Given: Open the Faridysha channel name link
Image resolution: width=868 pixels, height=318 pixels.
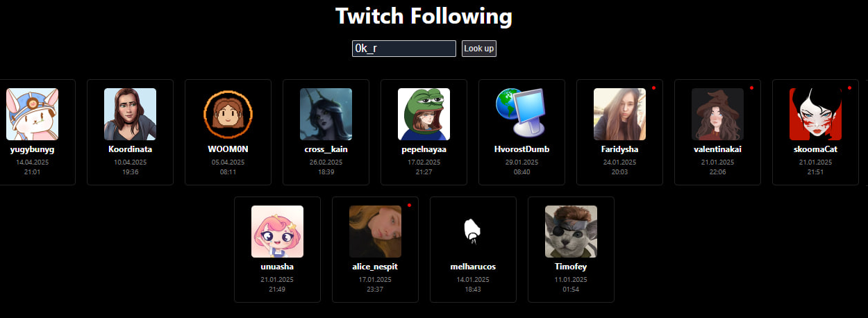Looking at the screenshot, I should pyautogui.click(x=619, y=149).
